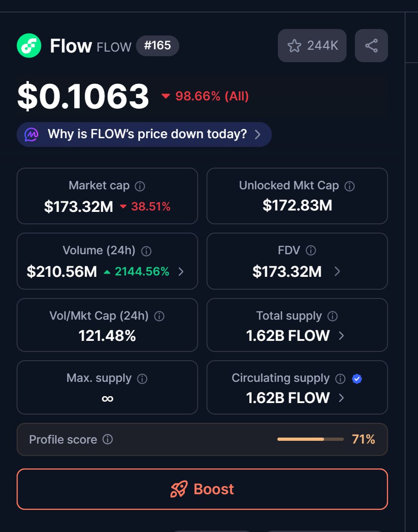Viewport: 418px width, 532px height.
Task: Click the #165 rank badge
Action: tap(157, 46)
